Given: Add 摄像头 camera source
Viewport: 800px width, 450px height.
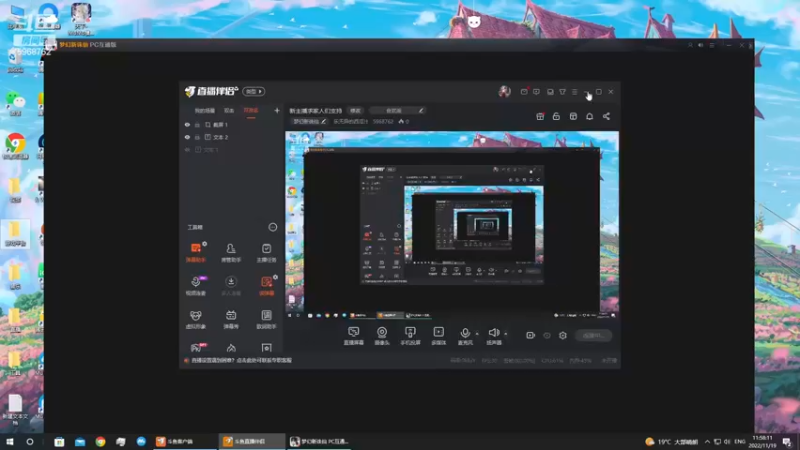Looking at the screenshot, I should tap(382, 336).
